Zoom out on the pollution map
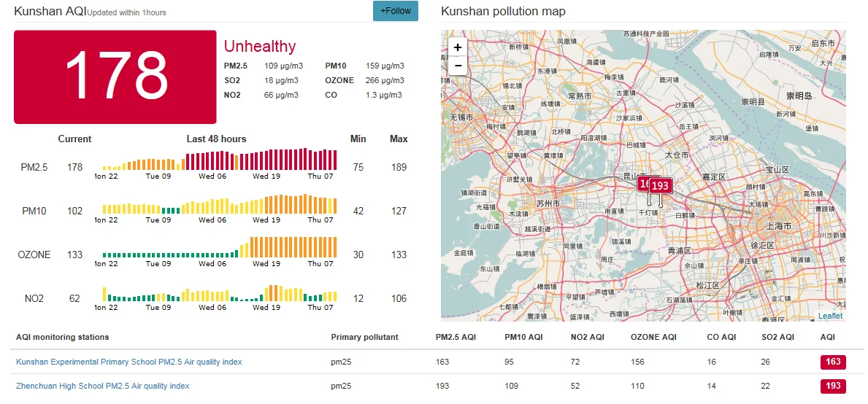The width and height of the screenshot is (868, 404). pos(458,66)
